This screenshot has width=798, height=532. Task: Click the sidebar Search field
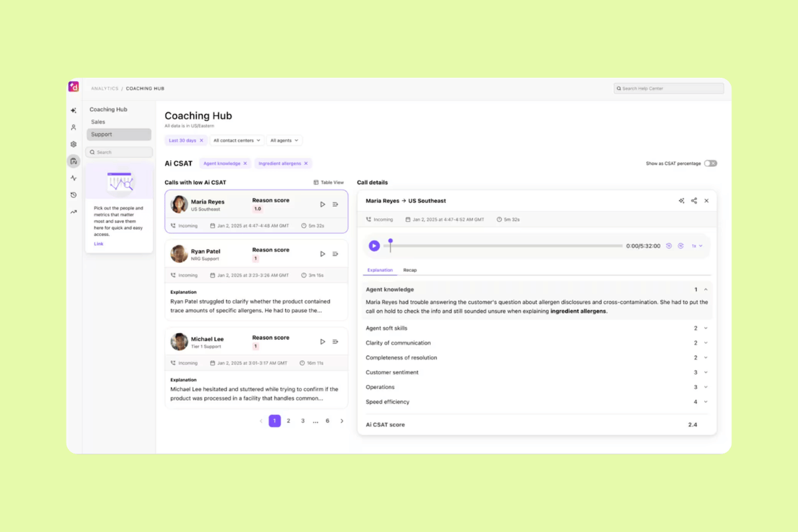tap(119, 152)
